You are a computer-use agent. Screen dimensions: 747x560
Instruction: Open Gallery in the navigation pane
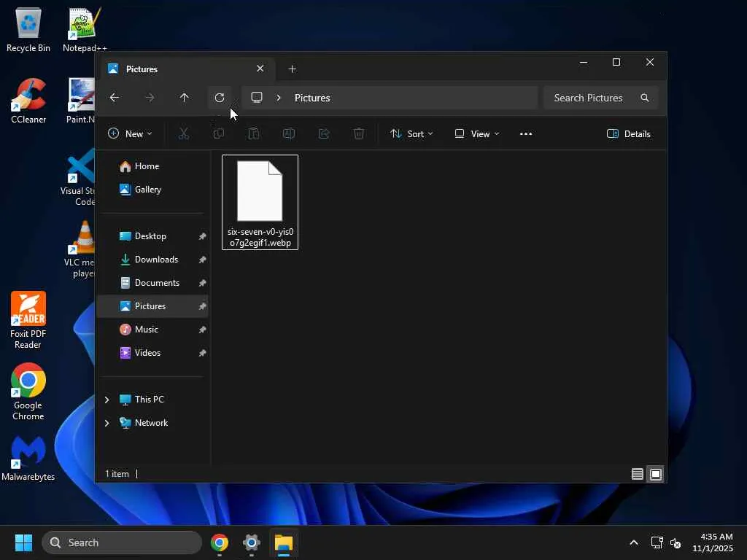152,190
